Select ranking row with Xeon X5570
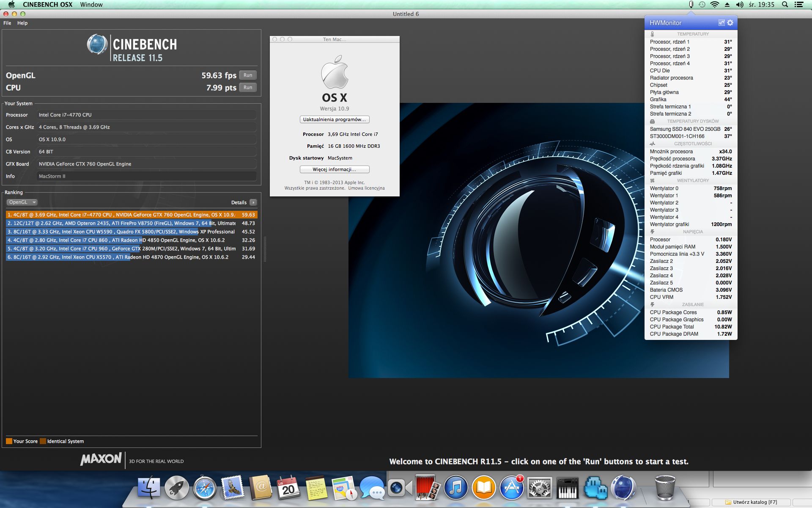 [x=132, y=257]
